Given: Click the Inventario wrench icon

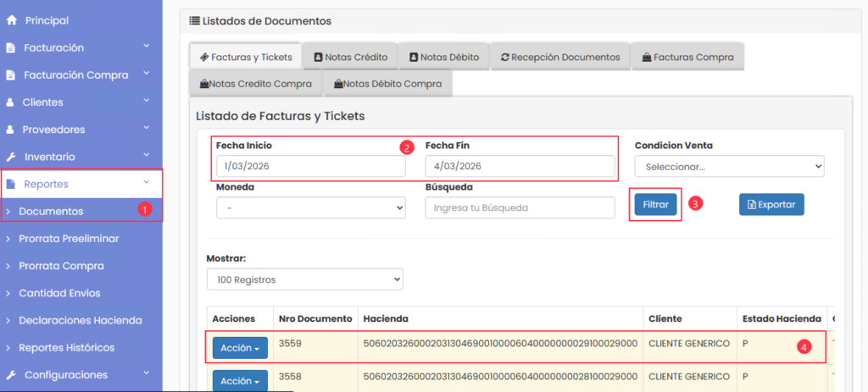Looking at the screenshot, I should tap(10, 157).
